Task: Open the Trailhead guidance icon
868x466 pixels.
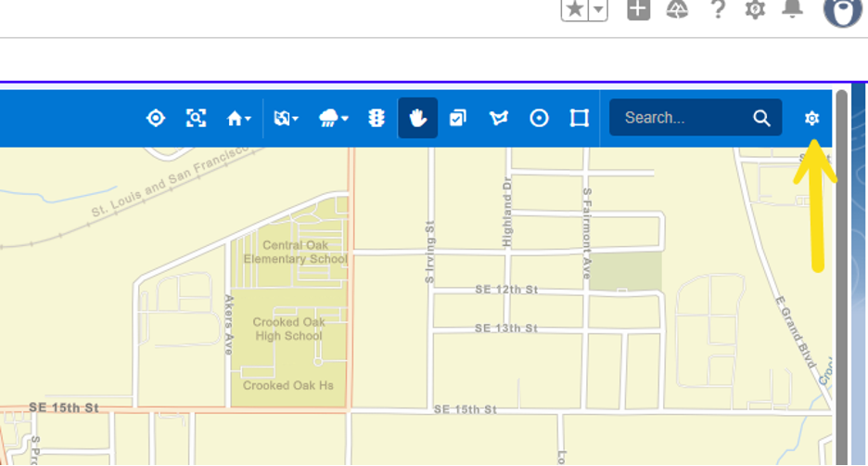Action: click(677, 9)
